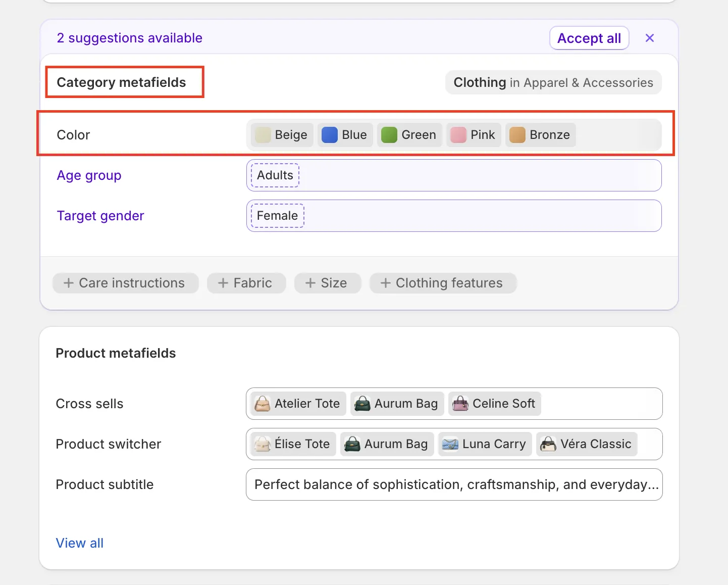Open the Clothing category selector

(x=553, y=82)
